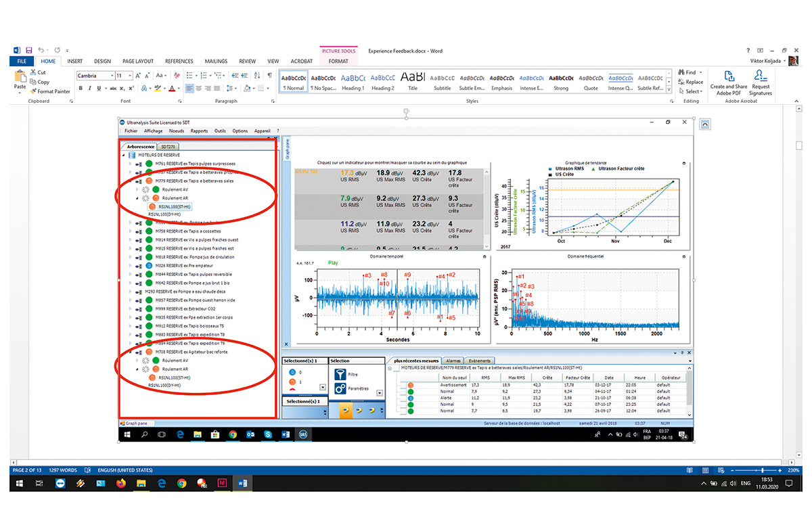
Task: Click Create and Share Adobe PDF
Action: (729, 82)
